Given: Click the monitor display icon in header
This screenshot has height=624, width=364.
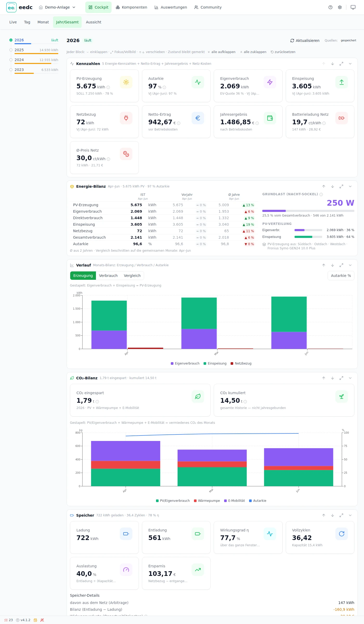Looking at the screenshot, I should (x=353, y=7).
